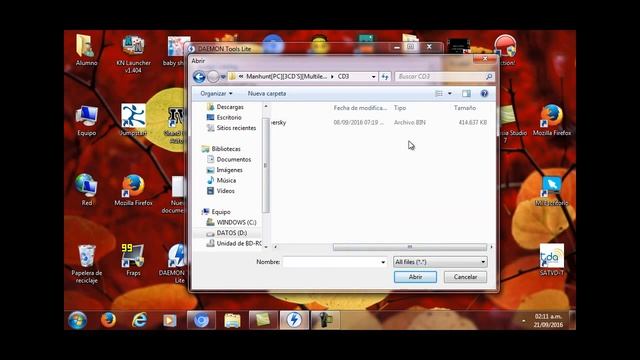Image resolution: width=640 pixels, height=360 pixels.
Task: Create a folder with Nueva carpeta
Action: point(267,93)
